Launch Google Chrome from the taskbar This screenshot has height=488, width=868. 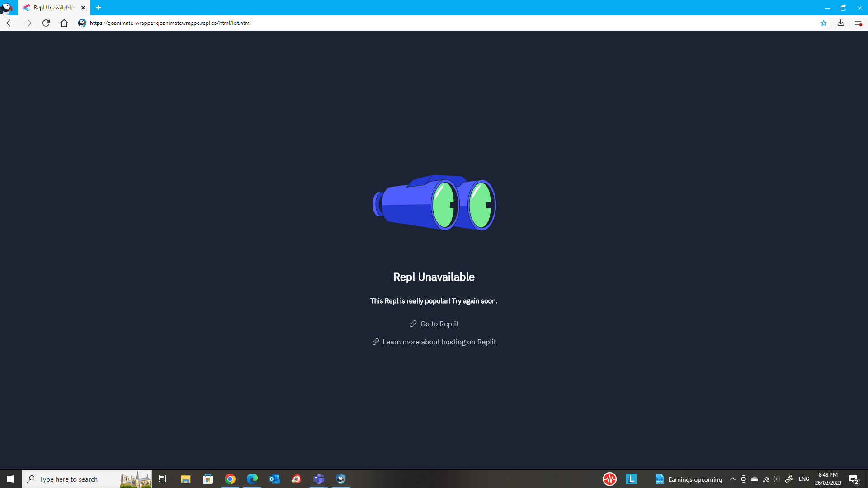230,479
